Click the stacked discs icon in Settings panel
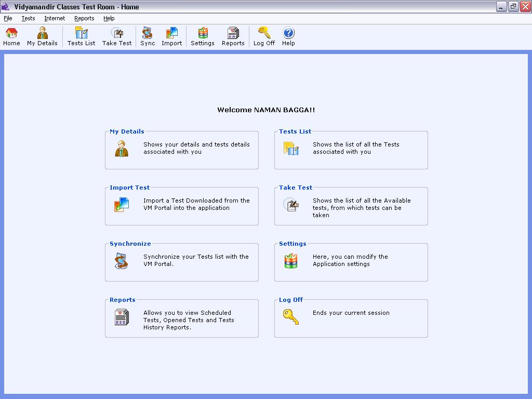This screenshot has height=399, width=532. pos(291,261)
